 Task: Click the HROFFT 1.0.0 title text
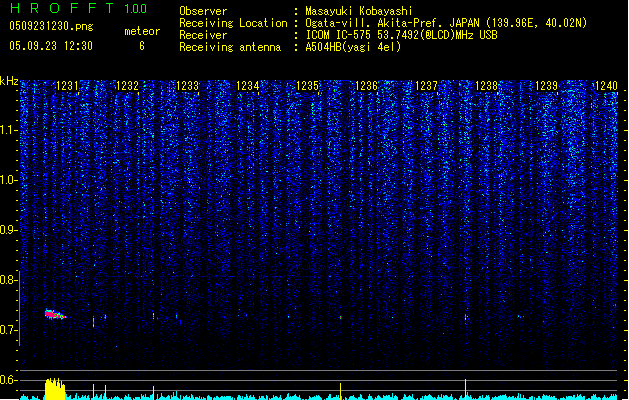point(79,8)
